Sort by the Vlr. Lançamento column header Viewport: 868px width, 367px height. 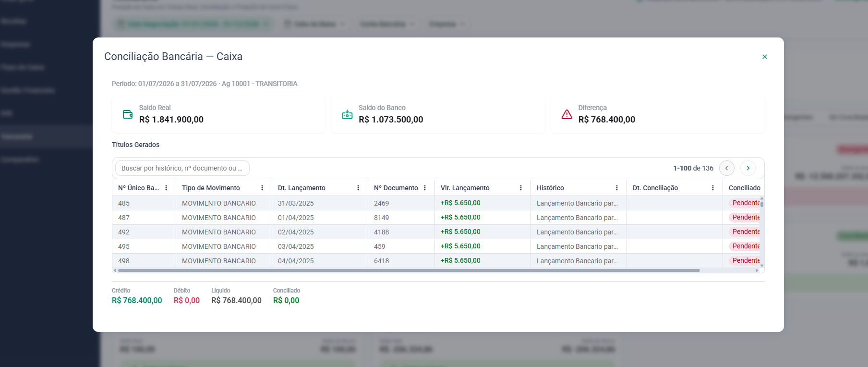465,188
